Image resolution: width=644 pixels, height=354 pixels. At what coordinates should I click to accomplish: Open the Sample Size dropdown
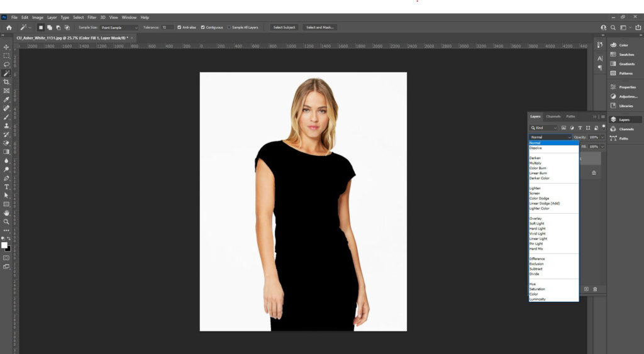tap(119, 28)
